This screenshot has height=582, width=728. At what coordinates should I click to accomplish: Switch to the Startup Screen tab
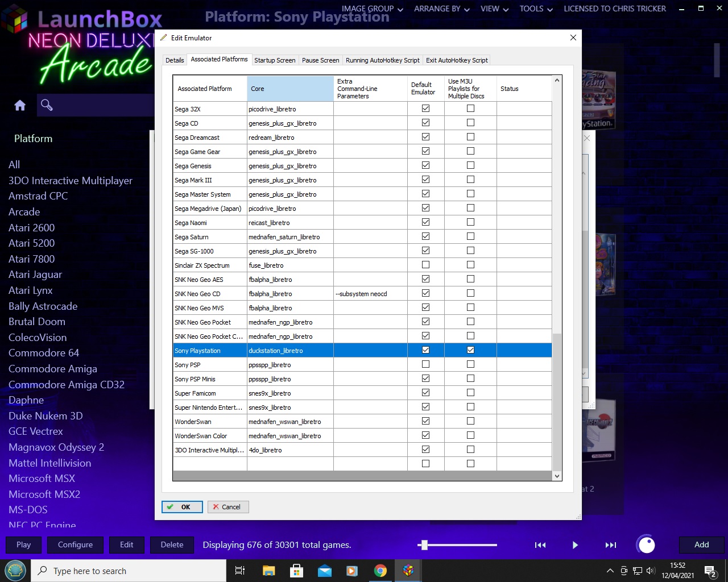tap(275, 60)
